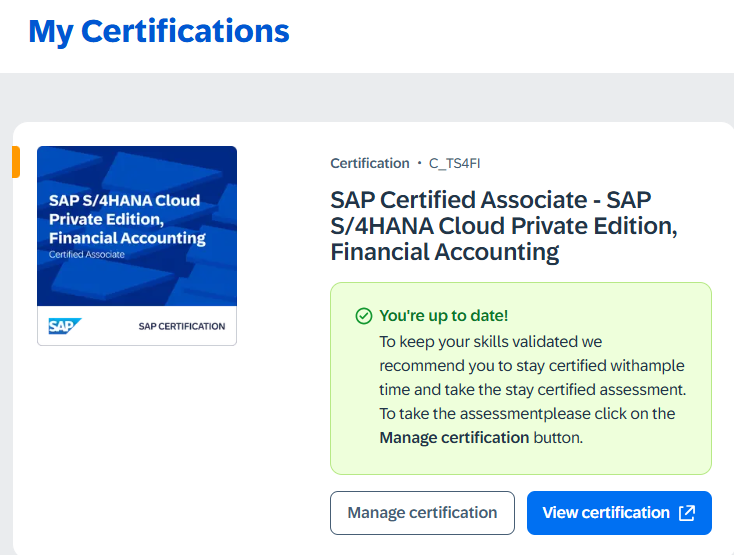
Task: Select the SAP Certified Associate title text
Action: click(x=504, y=226)
